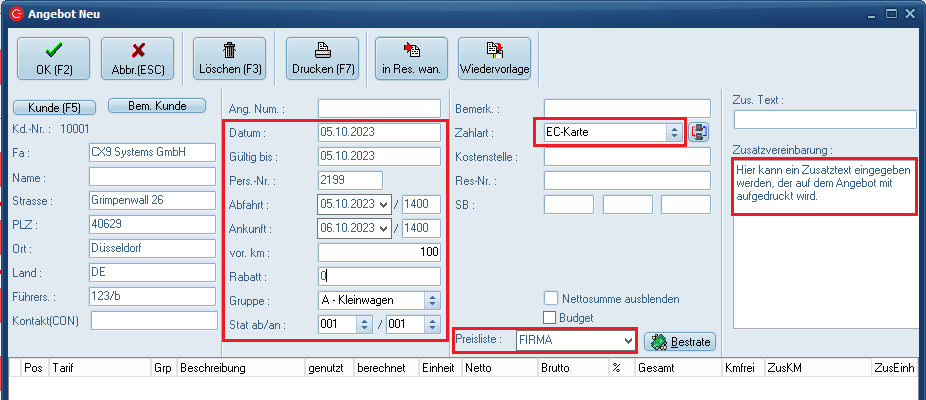Click the Kunde (F5) button
Image resolution: width=926 pixels, height=400 pixels.
coord(54,107)
